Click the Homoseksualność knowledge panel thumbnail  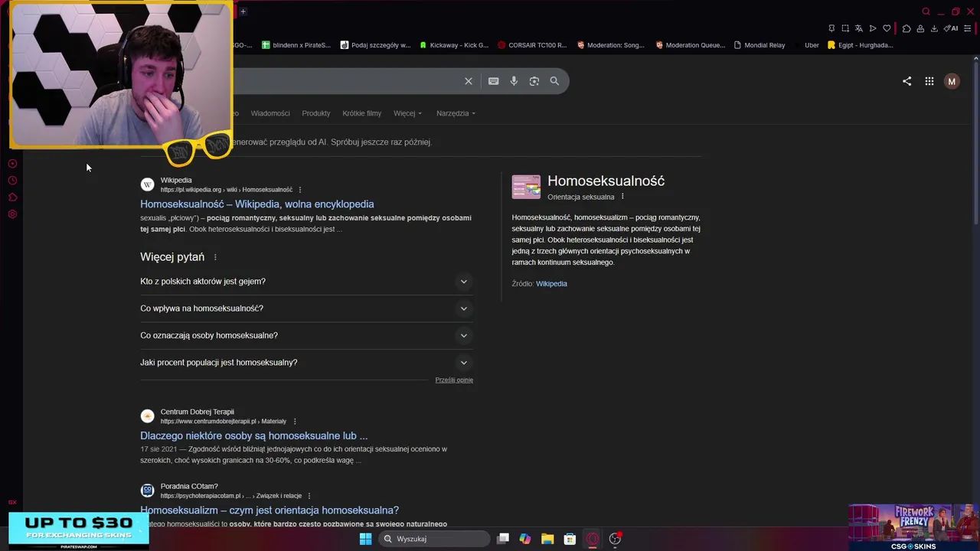[526, 187]
